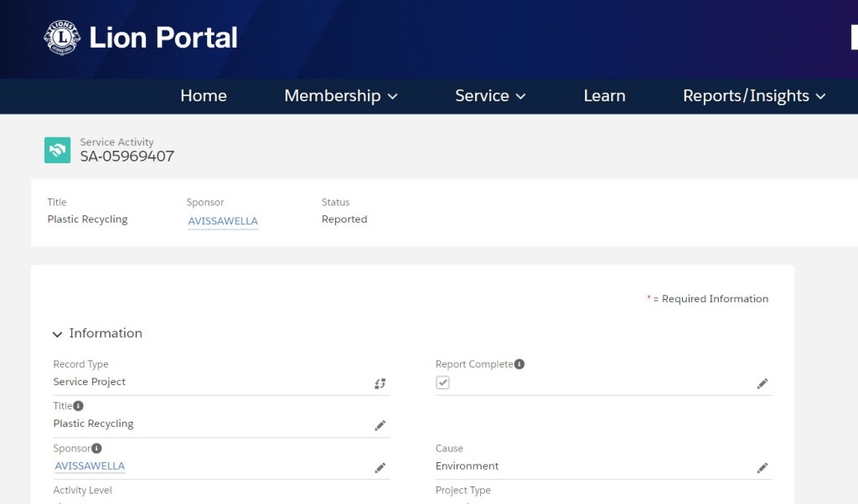858x504 pixels.
Task: Open AVISSAWELLA link in Information section
Action: (90, 465)
